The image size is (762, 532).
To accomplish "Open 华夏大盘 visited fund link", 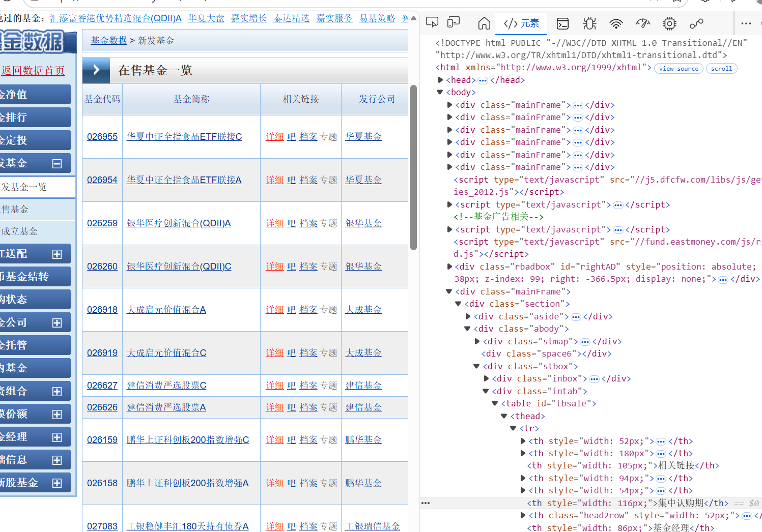I will [206, 18].
